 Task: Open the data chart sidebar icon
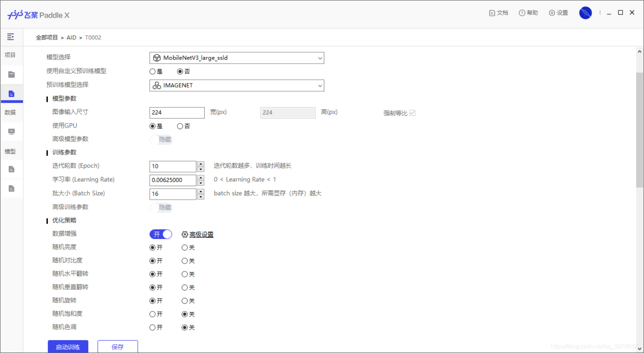click(x=11, y=132)
